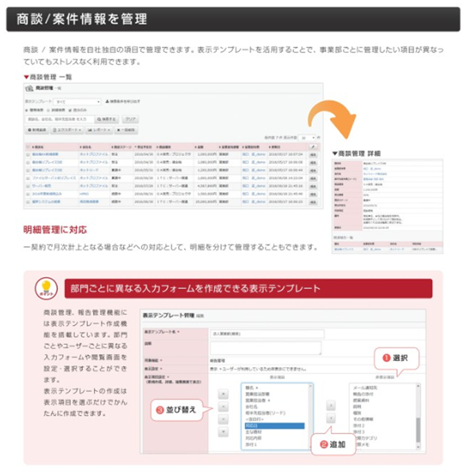
Task: Click the move-to-top arrow beside the 表示項目 list
Action: [x=223, y=392]
